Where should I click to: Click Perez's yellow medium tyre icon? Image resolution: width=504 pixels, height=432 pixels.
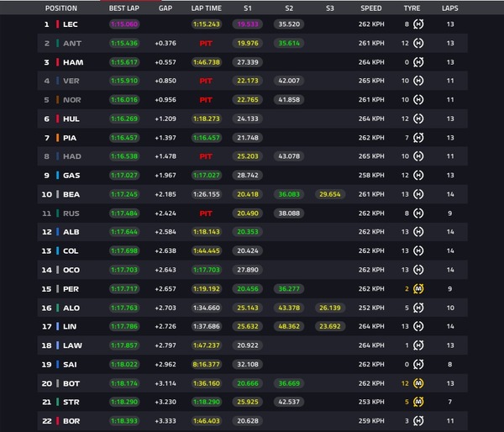point(418,289)
